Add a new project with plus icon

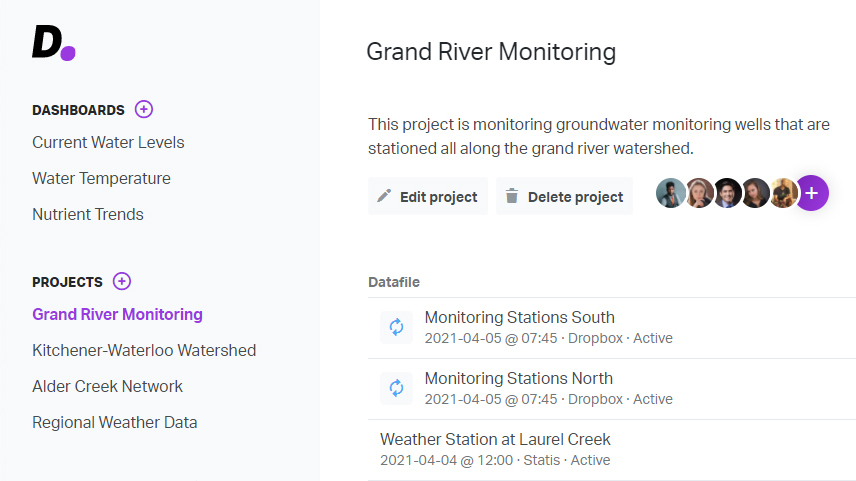pos(122,281)
